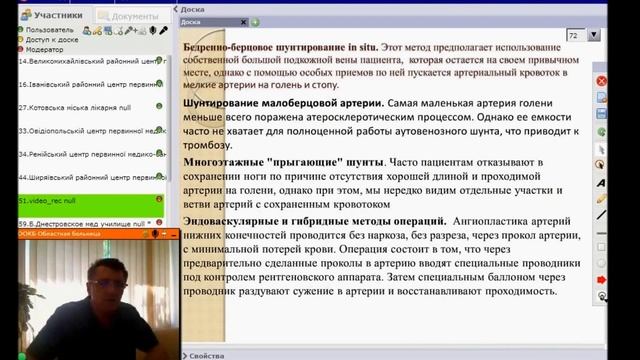This screenshot has height=360, width=640.
Task: Close the Доска tab with X
Action: click(x=244, y=22)
